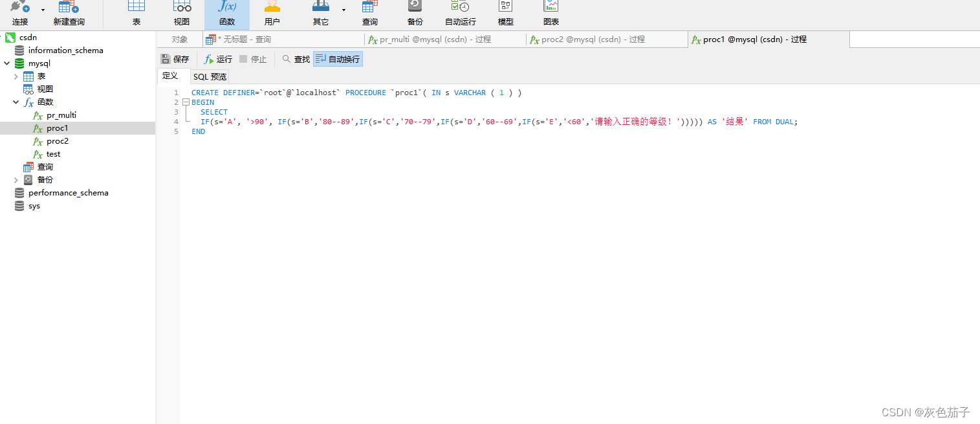The width and height of the screenshot is (980, 424).
Task: Open the 其它 toolbar icon
Action: [321, 14]
